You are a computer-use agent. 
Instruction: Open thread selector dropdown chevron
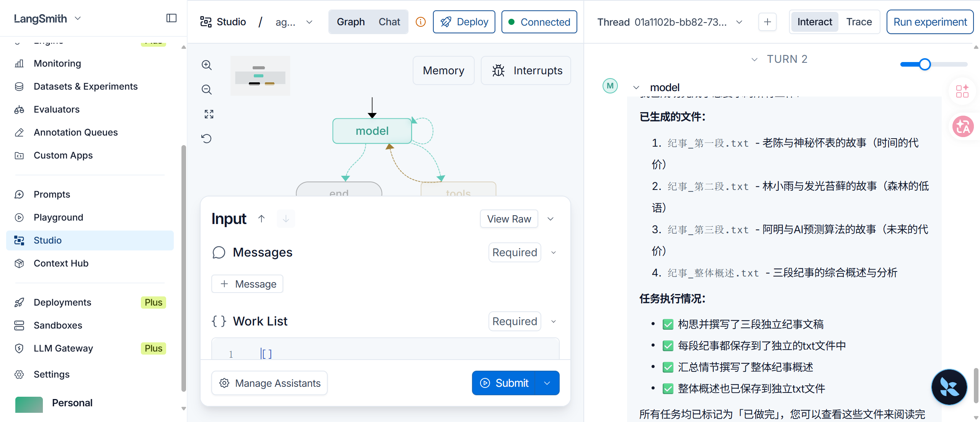(740, 22)
